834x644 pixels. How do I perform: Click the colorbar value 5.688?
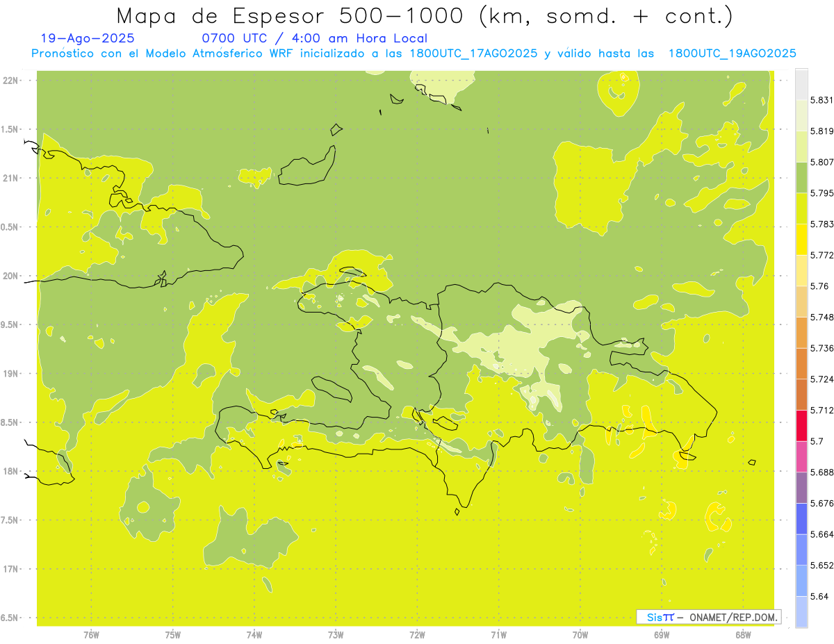(x=821, y=472)
